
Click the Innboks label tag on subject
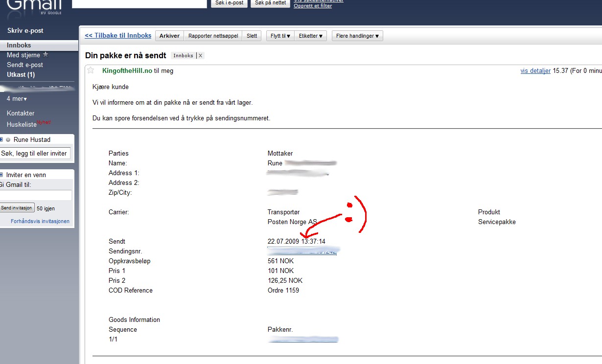[x=183, y=56]
